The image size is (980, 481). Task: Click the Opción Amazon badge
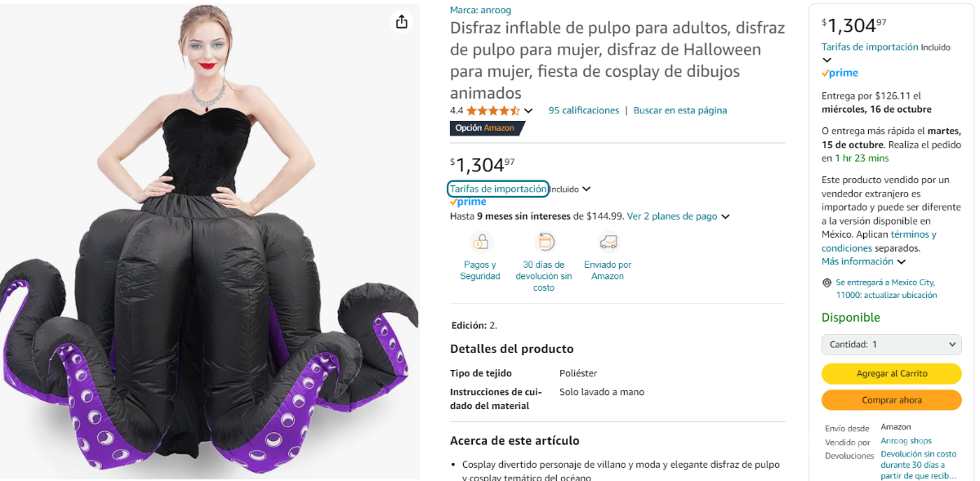[x=484, y=128]
